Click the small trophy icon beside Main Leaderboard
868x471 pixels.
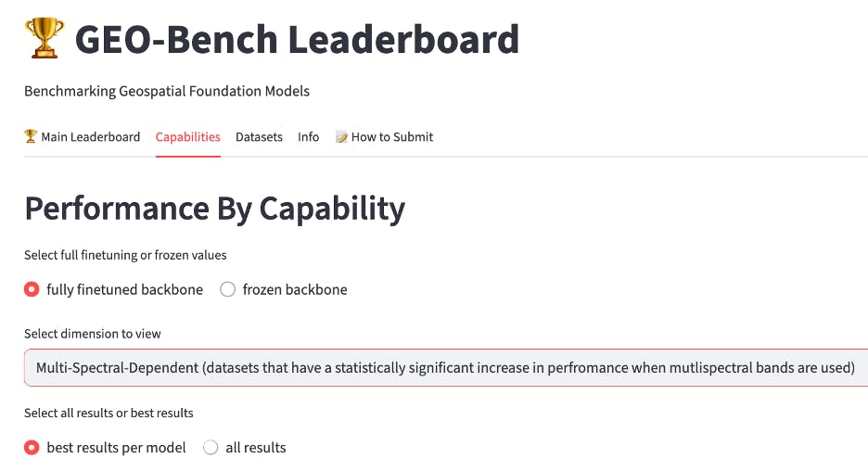click(x=31, y=137)
